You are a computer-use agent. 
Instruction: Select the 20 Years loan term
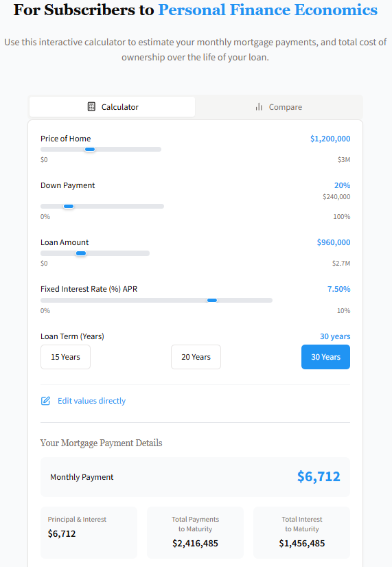click(196, 357)
